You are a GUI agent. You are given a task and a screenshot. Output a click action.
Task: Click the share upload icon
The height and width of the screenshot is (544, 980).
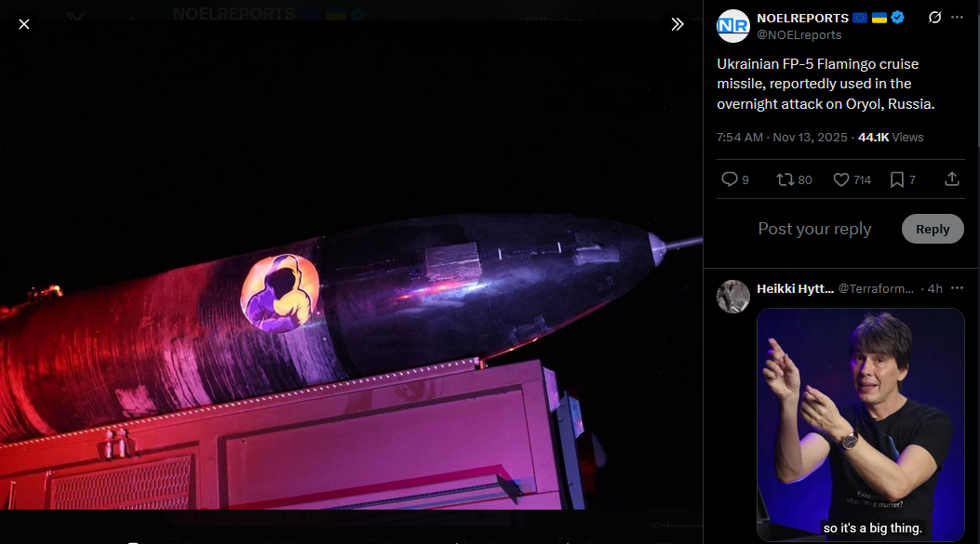[x=951, y=179]
